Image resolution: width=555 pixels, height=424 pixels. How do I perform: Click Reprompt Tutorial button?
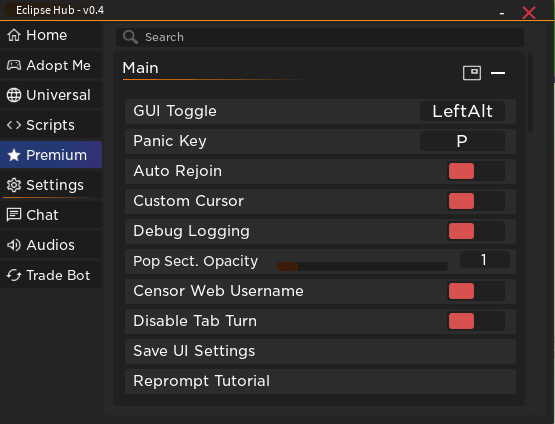(320, 381)
